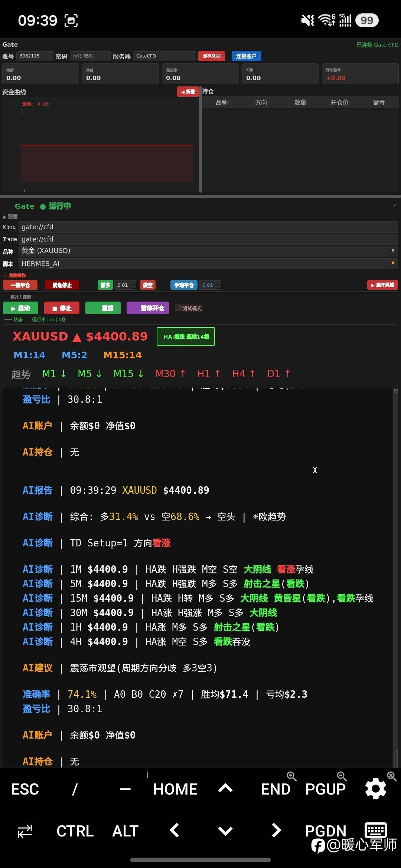
Task: Click the 紧急停止 button
Action: pyautogui.click(x=62, y=285)
